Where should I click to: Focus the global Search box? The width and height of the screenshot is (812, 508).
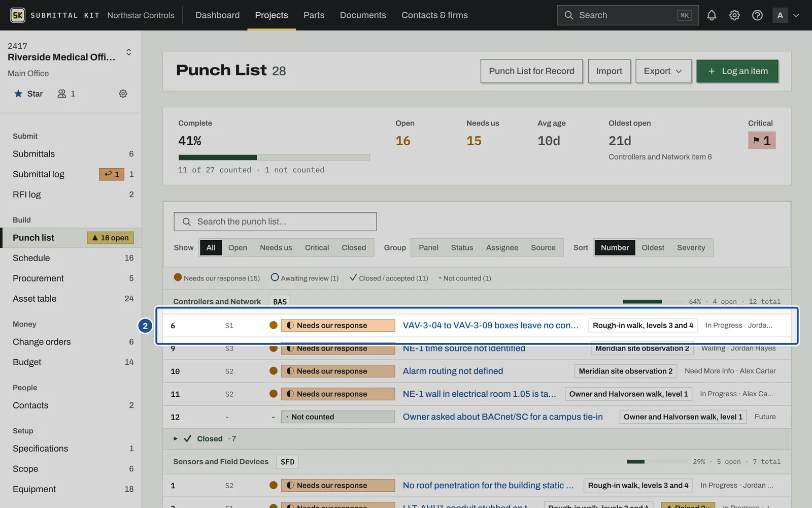pos(628,15)
